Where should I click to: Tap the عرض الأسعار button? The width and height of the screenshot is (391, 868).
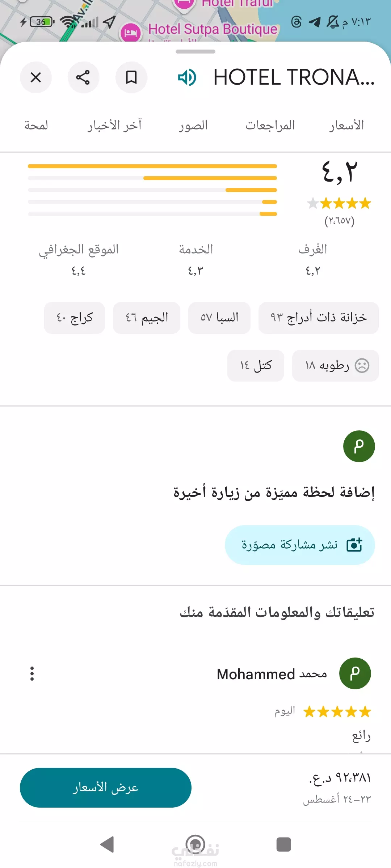pos(106,787)
